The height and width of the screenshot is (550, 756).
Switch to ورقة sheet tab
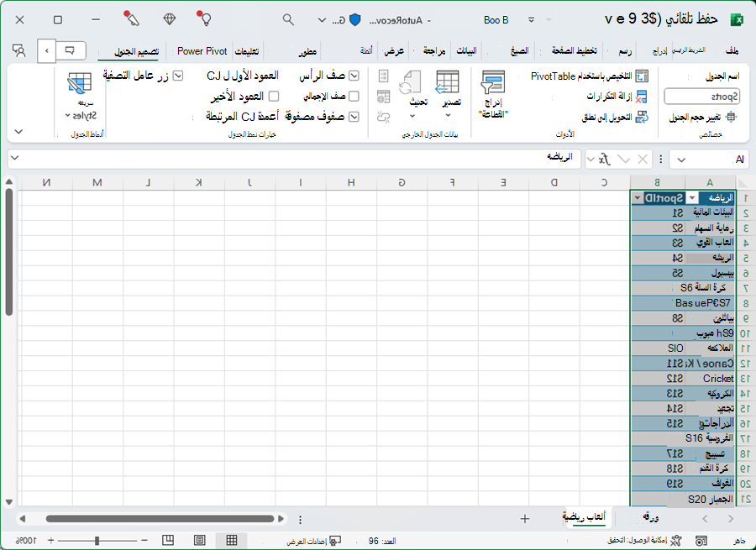pos(651,517)
